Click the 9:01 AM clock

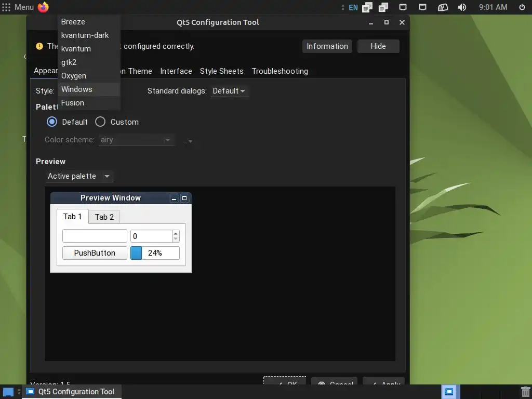pyautogui.click(x=493, y=7)
